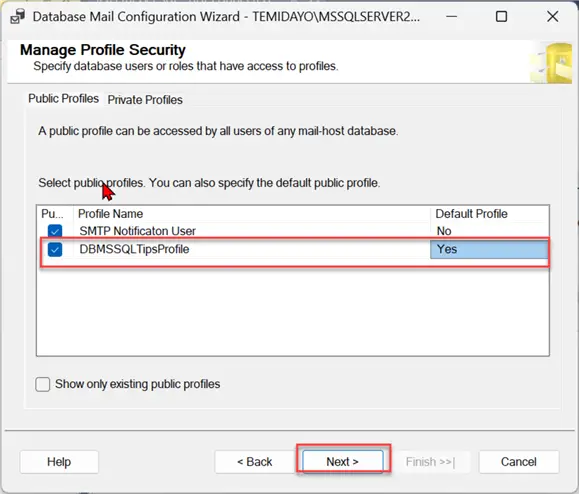579x494 pixels.
Task: Cancel the Database Mail wizard
Action: click(x=519, y=462)
